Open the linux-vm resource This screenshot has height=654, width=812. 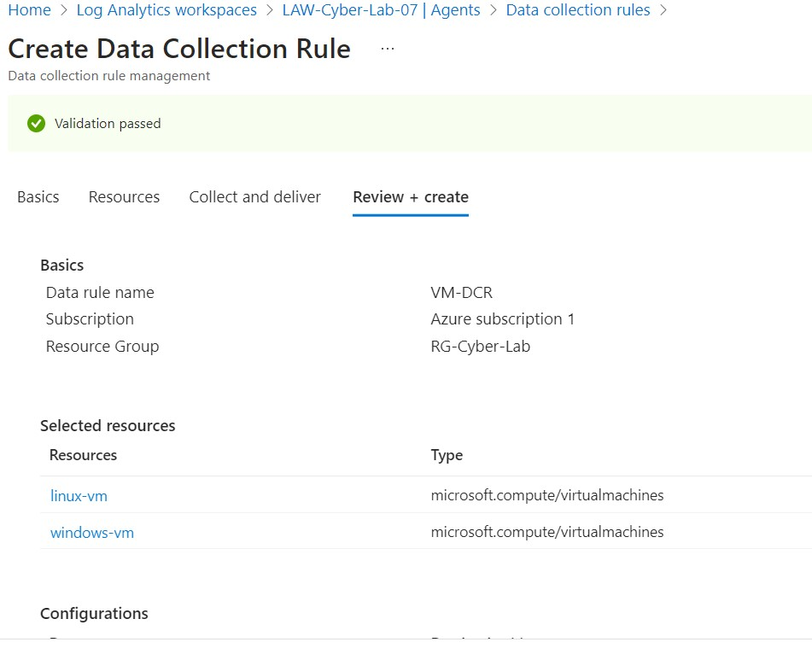click(x=79, y=495)
